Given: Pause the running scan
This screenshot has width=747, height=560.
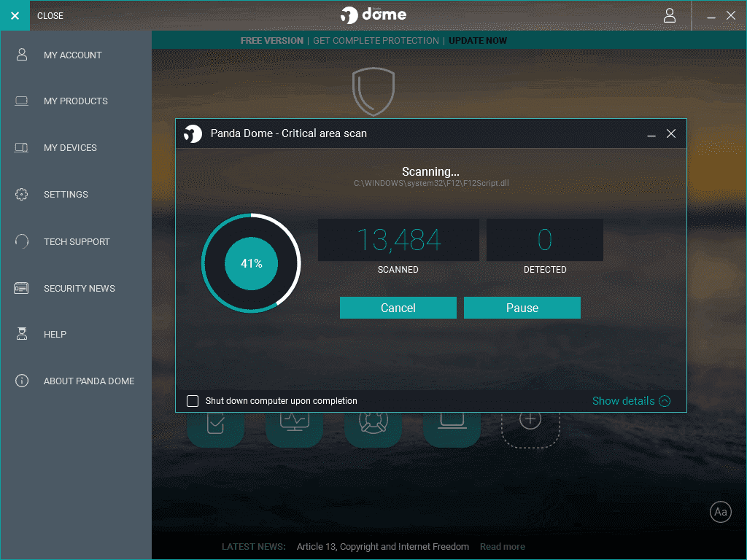Looking at the screenshot, I should [522, 308].
